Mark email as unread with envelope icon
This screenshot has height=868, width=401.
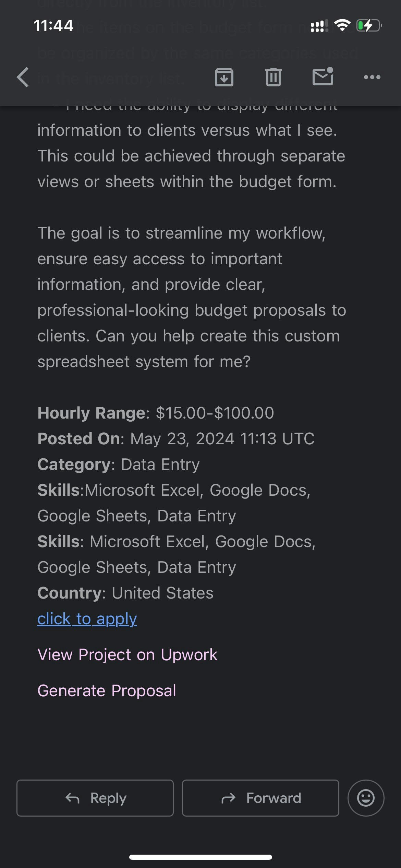point(323,76)
